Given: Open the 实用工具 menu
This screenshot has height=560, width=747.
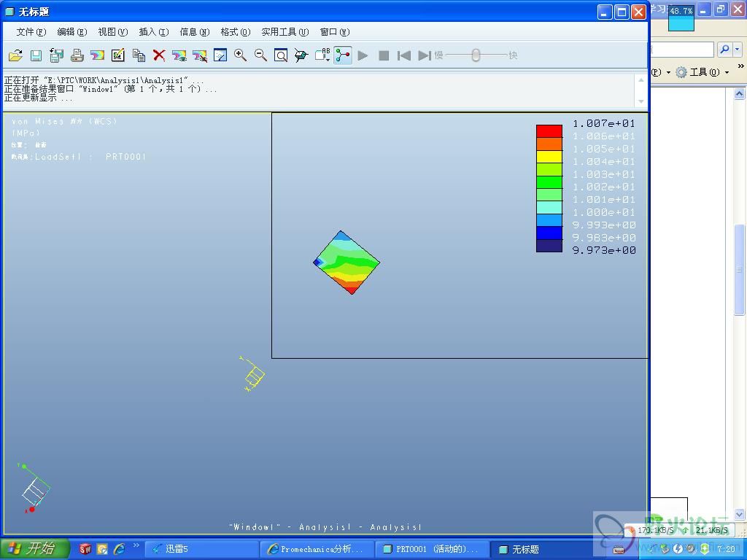Looking at the screenshot, I should pyautogui.click(x=285, y=32).
